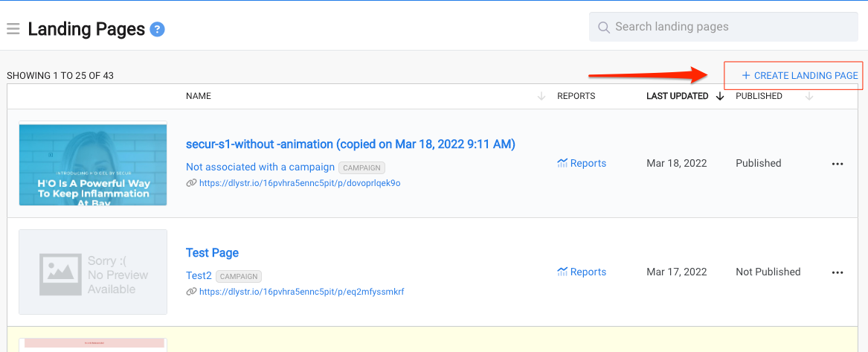868x352 pixels.
Task: Click the PUBLISHED column header
Action: click(759, 96)
